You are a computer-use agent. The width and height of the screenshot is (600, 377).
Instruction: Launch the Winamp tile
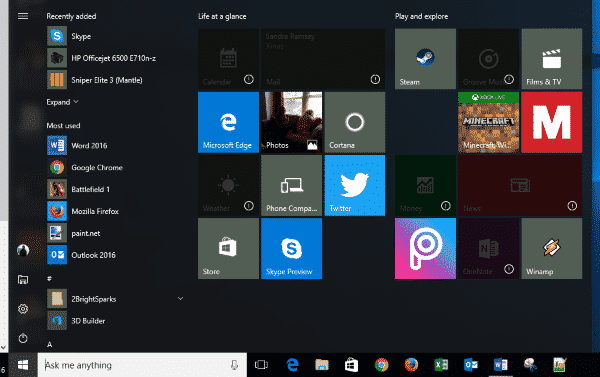[x=552, y=248]
